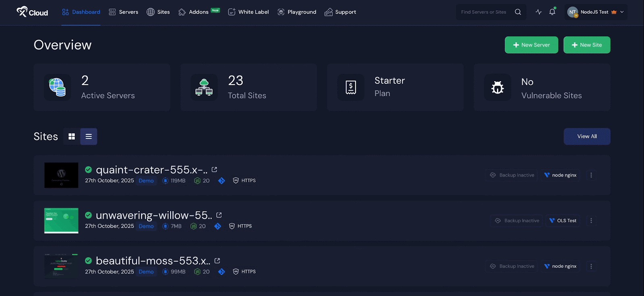Switch Sites to list view
644x296 pixels.
[89, 136]
